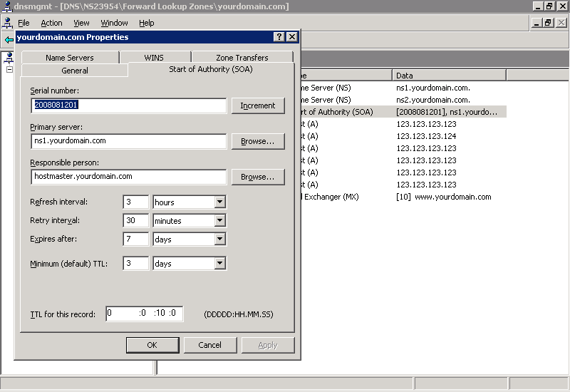Click the grayed Apply button

268,345
